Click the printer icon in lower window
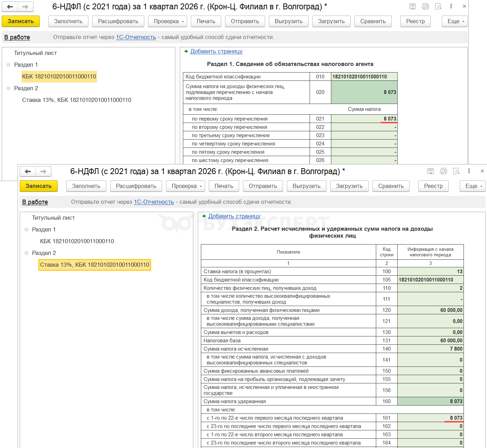The image size is (487, 448). [444, 171]
